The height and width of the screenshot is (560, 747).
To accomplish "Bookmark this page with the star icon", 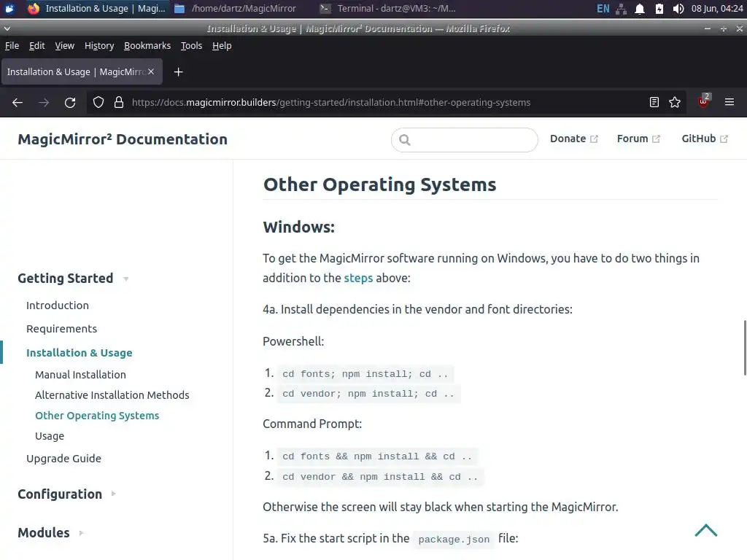I will click(675, 102).
